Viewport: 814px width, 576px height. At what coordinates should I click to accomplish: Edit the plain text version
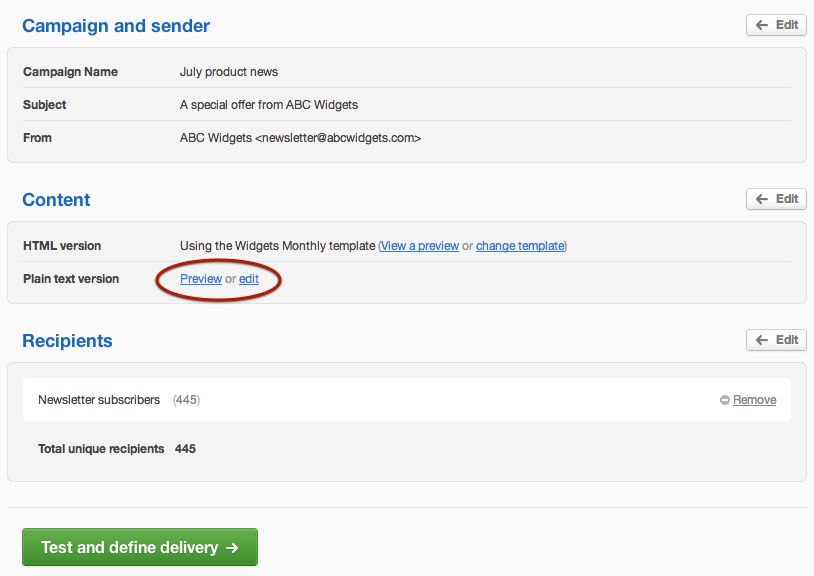click(248, 278)
